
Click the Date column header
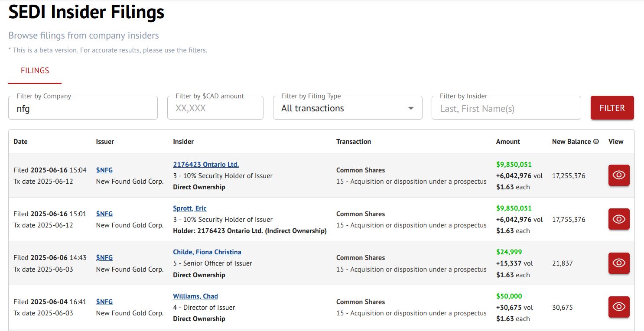[20, 142]
